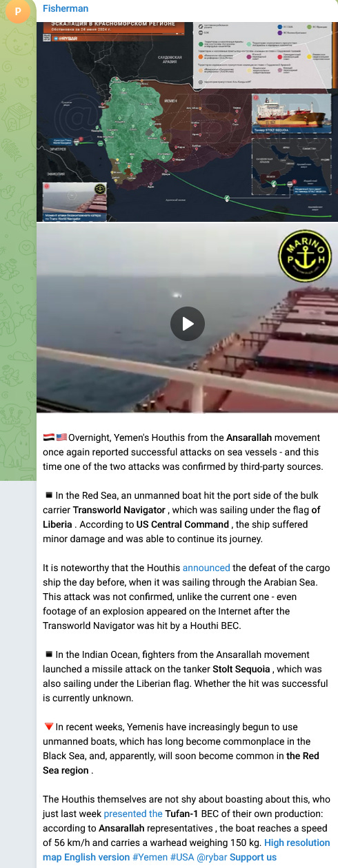Click the red triangle bullet emoji
Image resolution: width=338 pixels, height=868 pixels.
point(48,726)
